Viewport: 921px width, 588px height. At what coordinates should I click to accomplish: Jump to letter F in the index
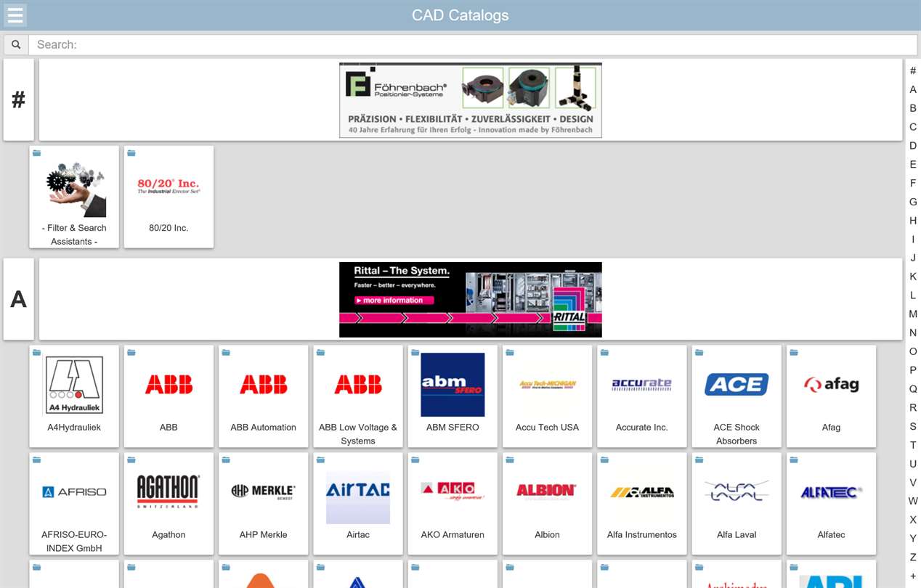pyautogui.click(x=913, y=183)
